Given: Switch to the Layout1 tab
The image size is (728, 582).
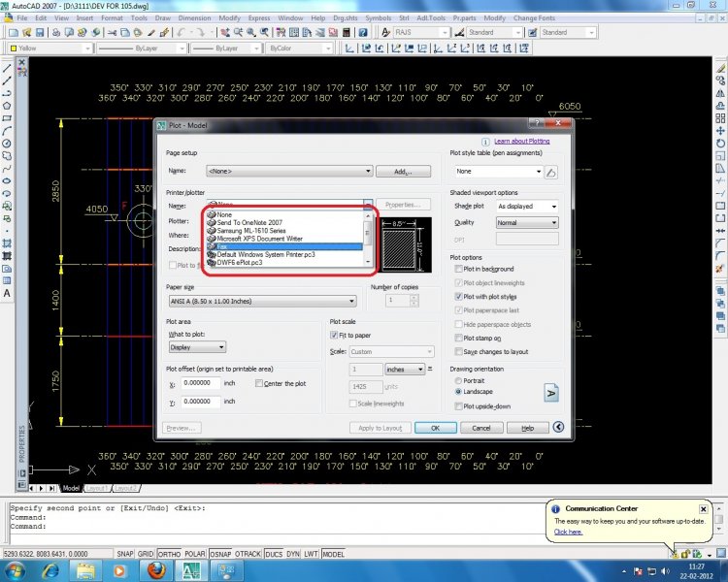Looking at the screenshot, I should (97, 488).
